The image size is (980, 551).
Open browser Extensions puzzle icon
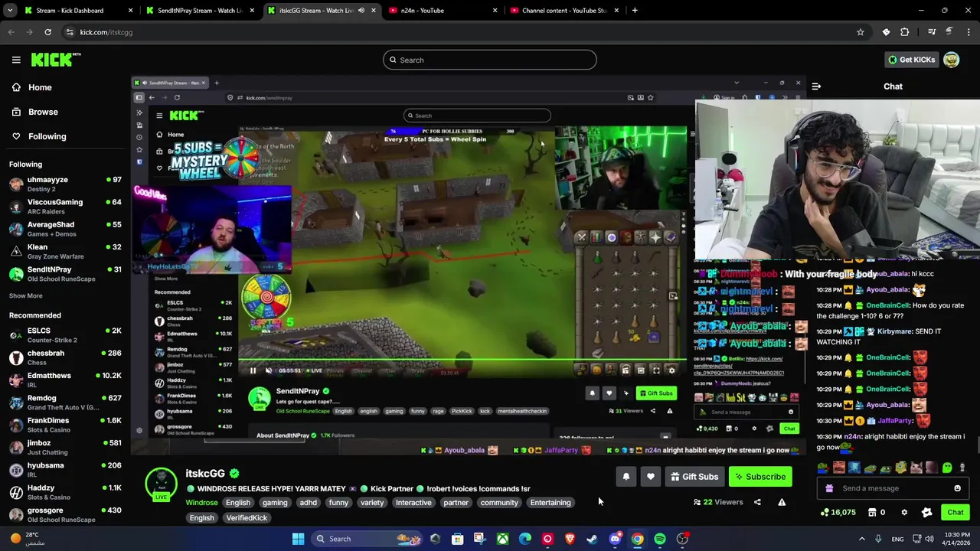(x=905, y=32)
